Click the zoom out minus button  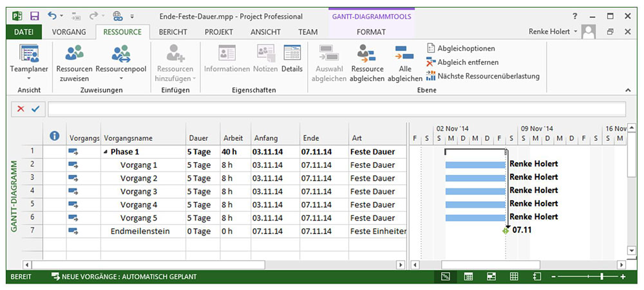553,277
